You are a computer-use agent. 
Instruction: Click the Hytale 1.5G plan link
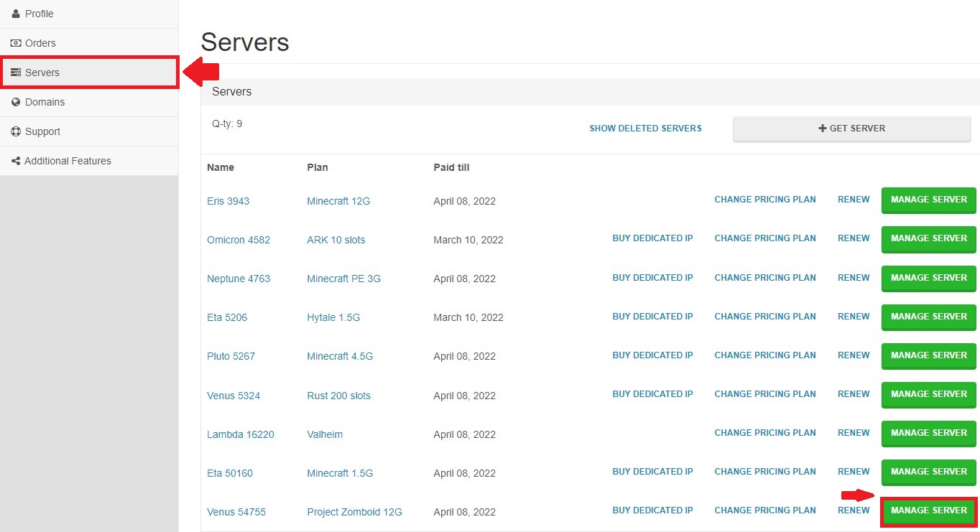tap(333, 317)
